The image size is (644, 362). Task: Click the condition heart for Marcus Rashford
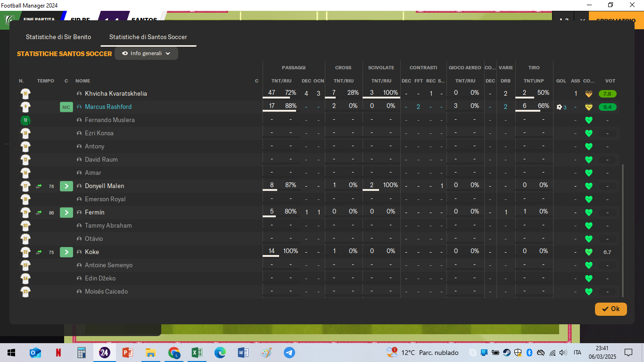tap(588, 107)
